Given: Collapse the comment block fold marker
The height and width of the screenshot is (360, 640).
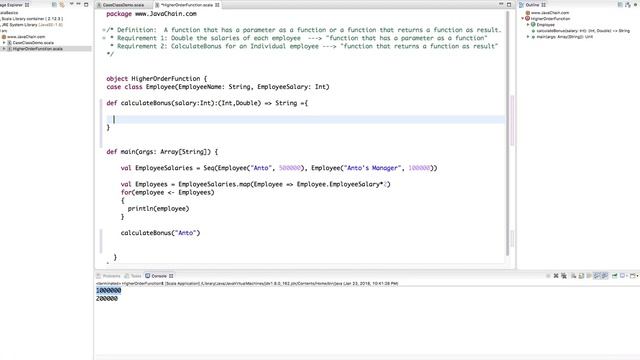Looking at the screenshot, I should click(104, 30).
